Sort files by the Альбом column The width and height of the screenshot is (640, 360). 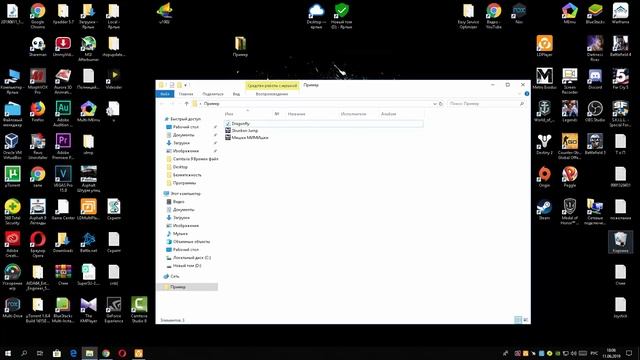click(388, 114)
